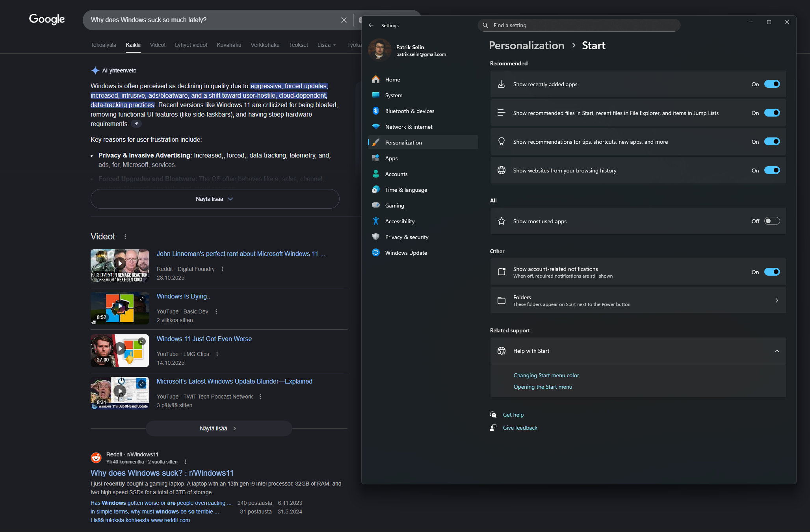This screenshot has width=810, height=532.
Task: Click the Home icon in Settings sidebar
Action: click(x=376, y=80)
